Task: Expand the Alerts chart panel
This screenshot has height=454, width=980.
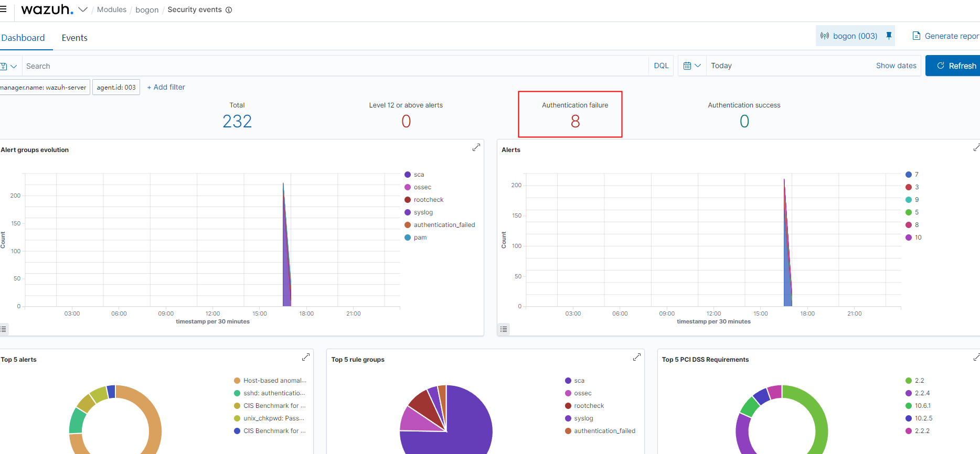Action: click(976, 147)
